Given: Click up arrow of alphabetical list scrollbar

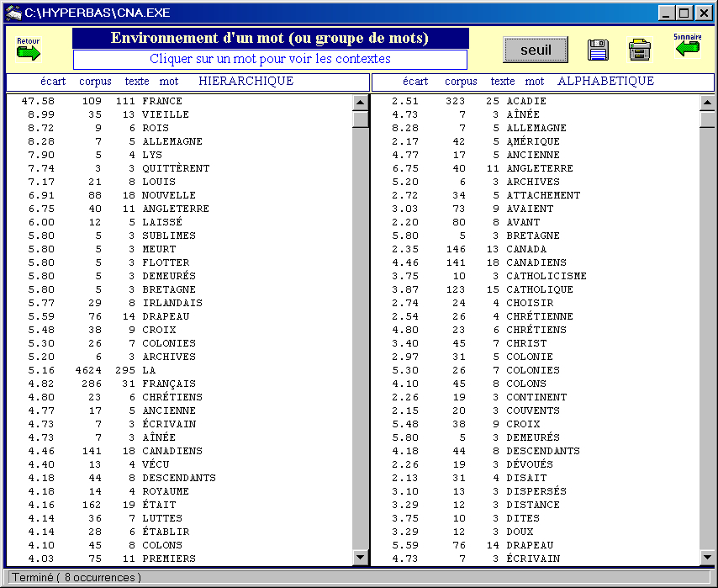Looking at the screenshot, I should coord(707,102).
